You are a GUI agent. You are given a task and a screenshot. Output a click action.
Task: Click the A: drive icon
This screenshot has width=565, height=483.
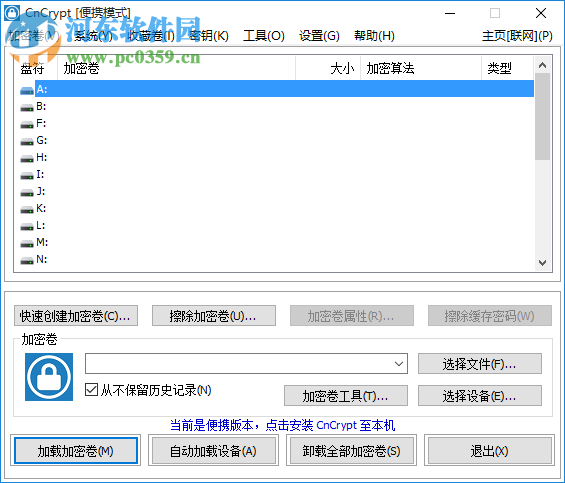tap(27, 90)
